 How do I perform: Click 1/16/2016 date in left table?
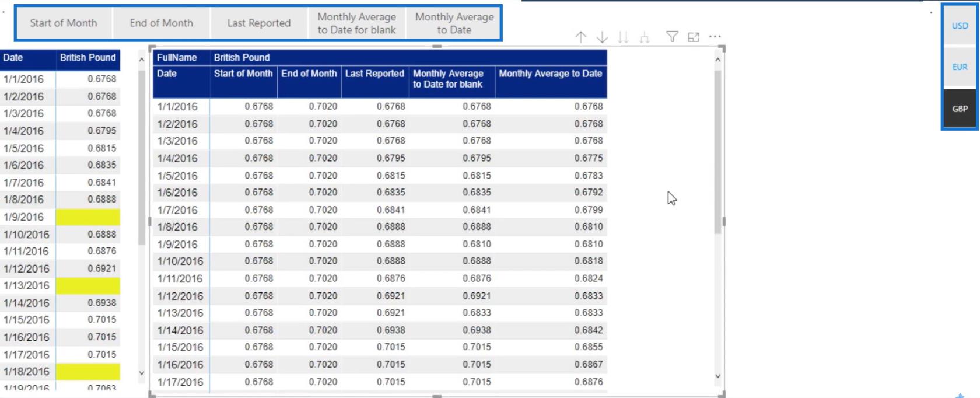click(x=26, y=337)
